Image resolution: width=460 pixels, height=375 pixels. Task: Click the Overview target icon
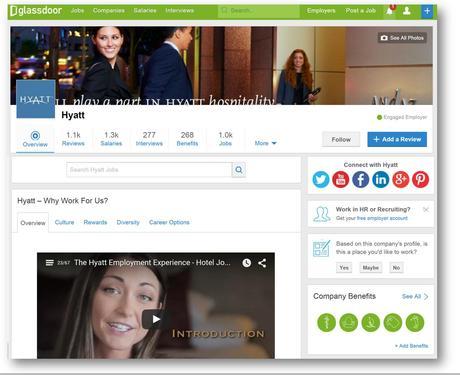pos(35,136)
